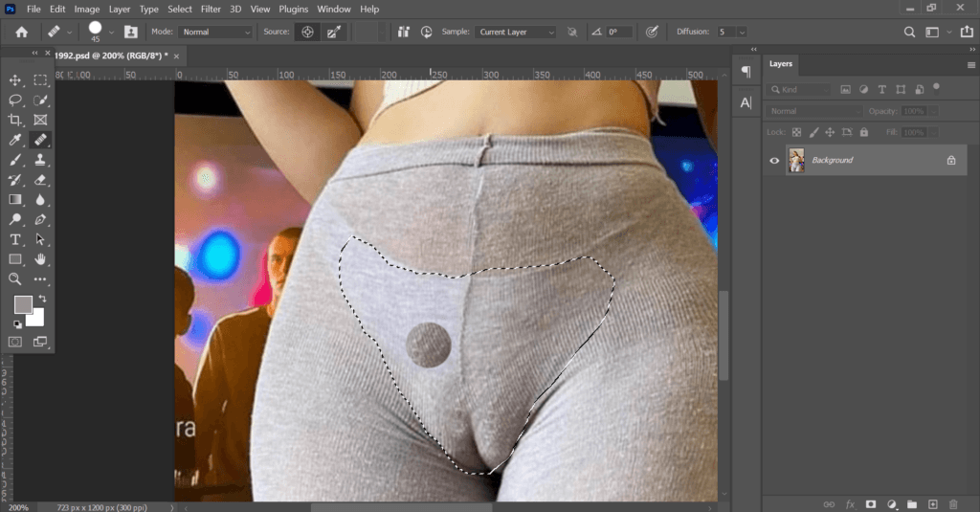The height and width of the screenshot is (512, 980).
Task: Open the Filter menu
Action: 211,9
